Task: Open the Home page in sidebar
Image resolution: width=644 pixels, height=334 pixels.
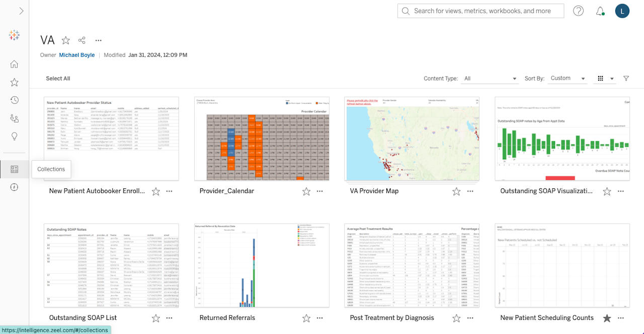Action: click(14, 64)
